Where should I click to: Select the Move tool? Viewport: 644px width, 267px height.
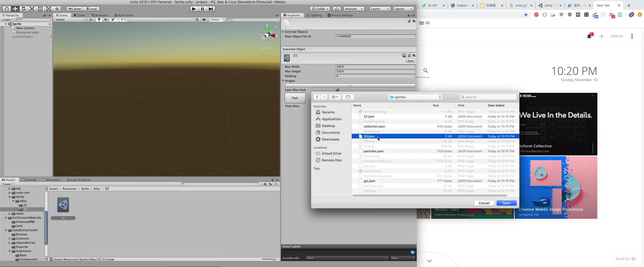[15, 9]
